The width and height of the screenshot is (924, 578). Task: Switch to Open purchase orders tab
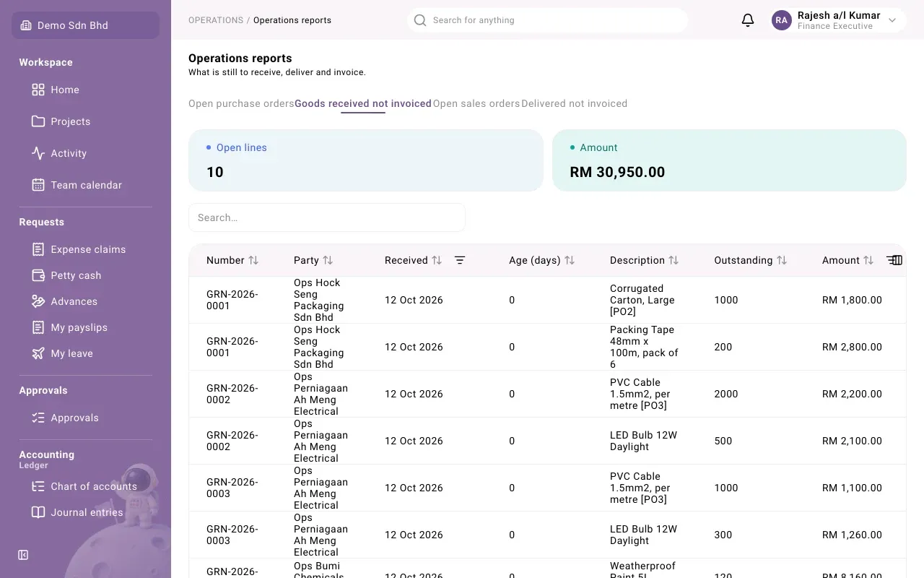click(x=241, y=103)
